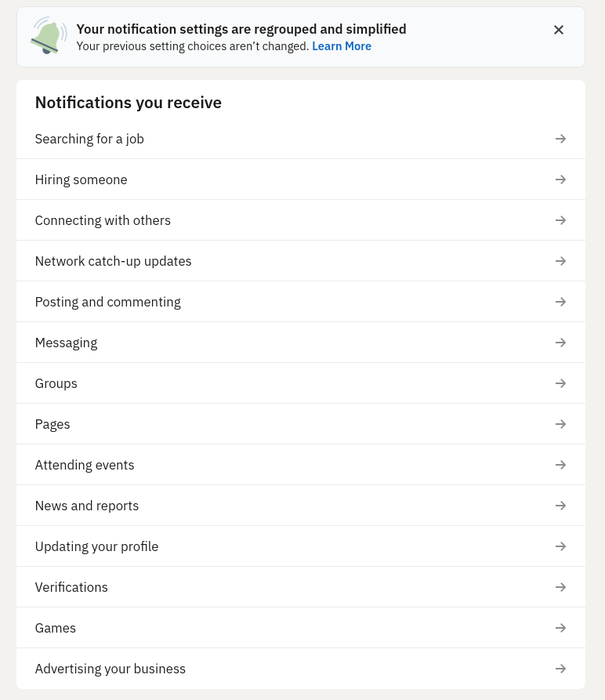The width and height of the screenshot is (605, 700).
Task: Expand Advertising your business settings
Action: pyautogui.click(x=560, y=669)
